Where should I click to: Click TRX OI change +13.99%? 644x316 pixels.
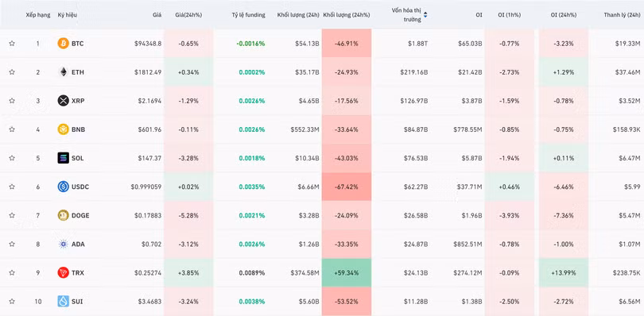(x=564, y=272)
